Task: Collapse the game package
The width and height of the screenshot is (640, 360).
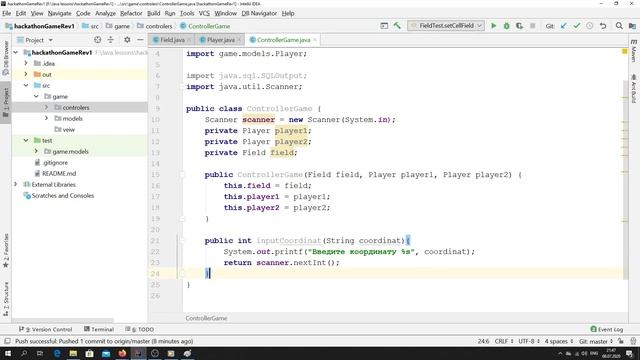Action: (36, 97)
